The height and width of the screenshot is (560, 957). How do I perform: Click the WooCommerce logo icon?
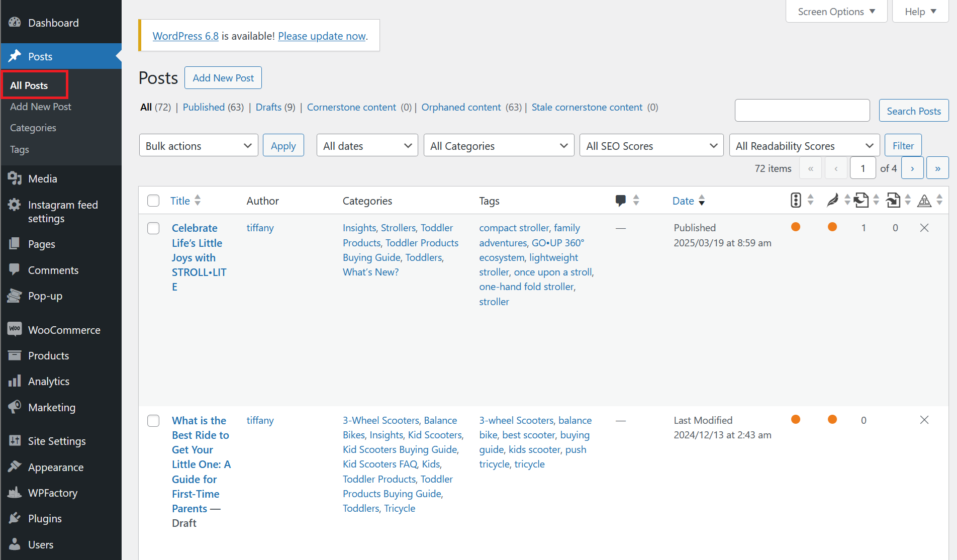point(15,330)
